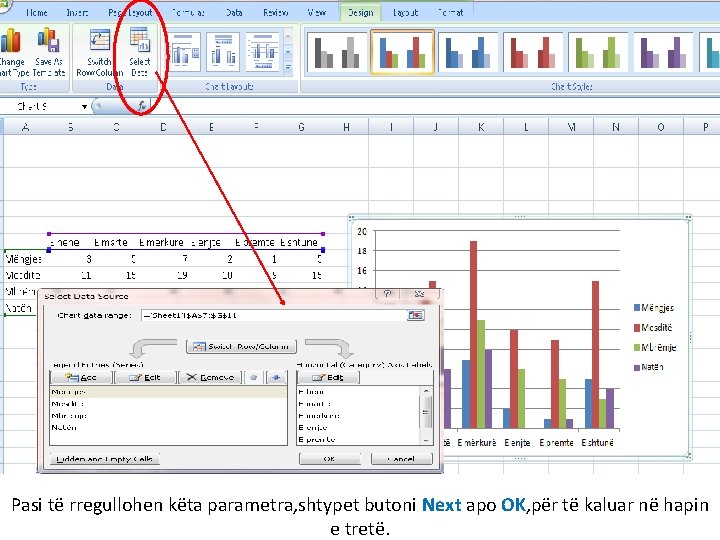Click E shtunë axis label in chart
Screen dimensions: 720x540
[x=597, y=443]
